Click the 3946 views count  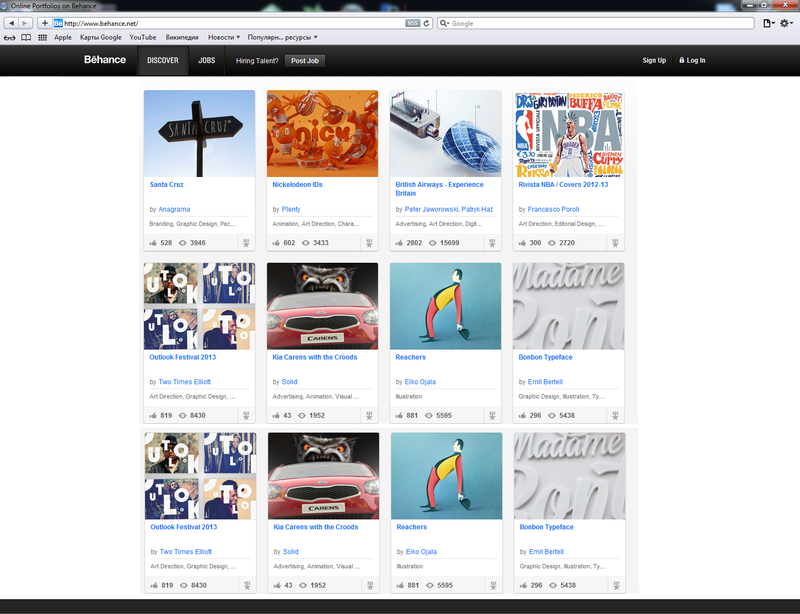tap(197, 243)
